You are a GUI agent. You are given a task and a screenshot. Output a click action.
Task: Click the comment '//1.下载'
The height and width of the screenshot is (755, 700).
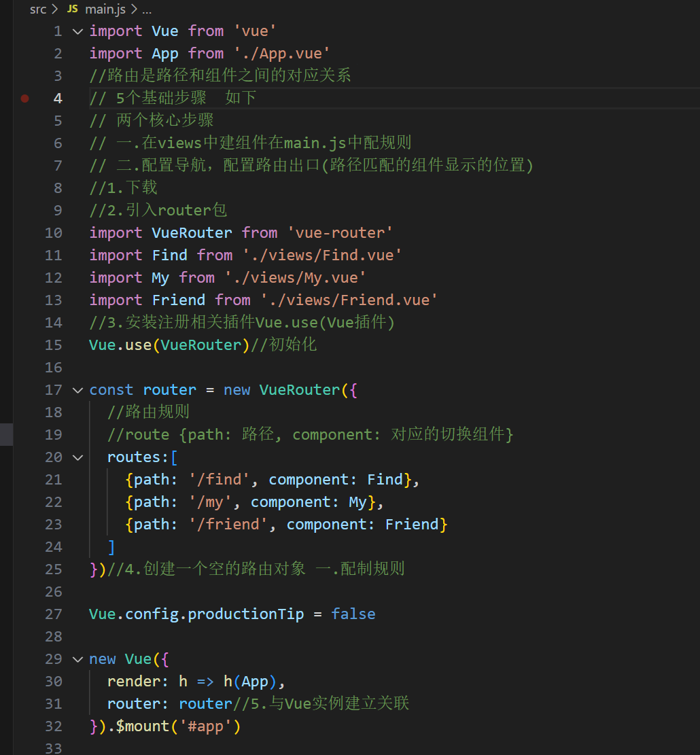tap(123, 188)
